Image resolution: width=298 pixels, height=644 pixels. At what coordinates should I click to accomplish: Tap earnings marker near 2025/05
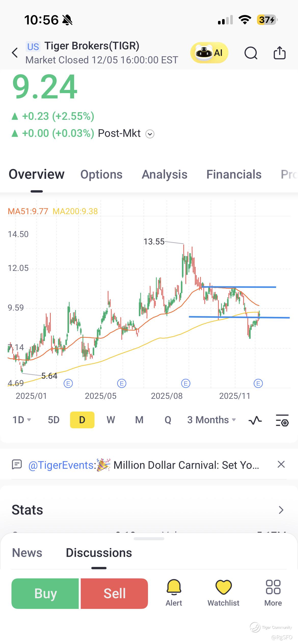pos(122,383)
